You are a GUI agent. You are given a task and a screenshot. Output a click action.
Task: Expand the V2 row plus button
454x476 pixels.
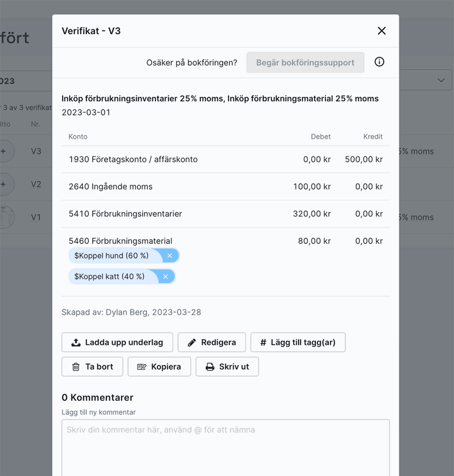point(5,184)
